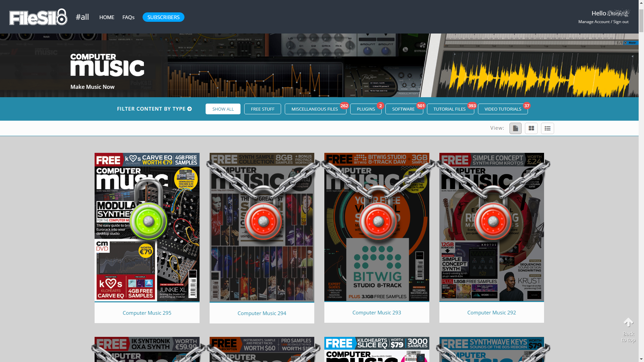Click the FileSilo logo
The width and height of the screenshot is (644, 362).
pyautogui.click(x=38, y=17)
